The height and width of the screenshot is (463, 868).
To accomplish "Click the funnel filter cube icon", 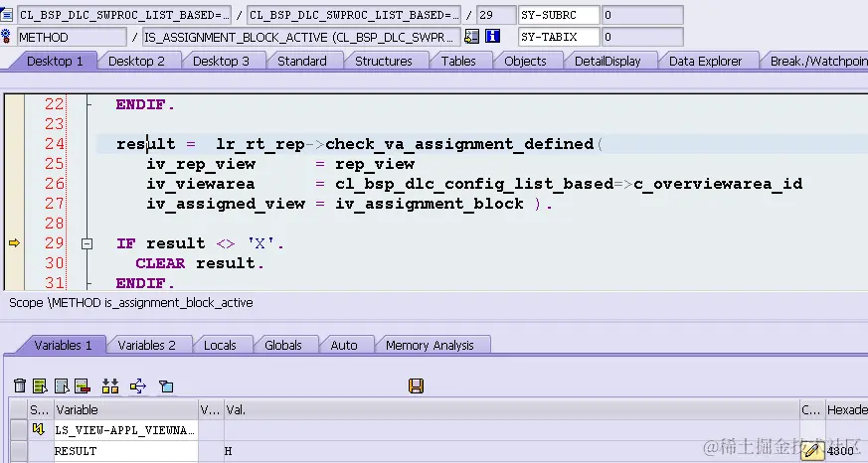I will 166,386.
